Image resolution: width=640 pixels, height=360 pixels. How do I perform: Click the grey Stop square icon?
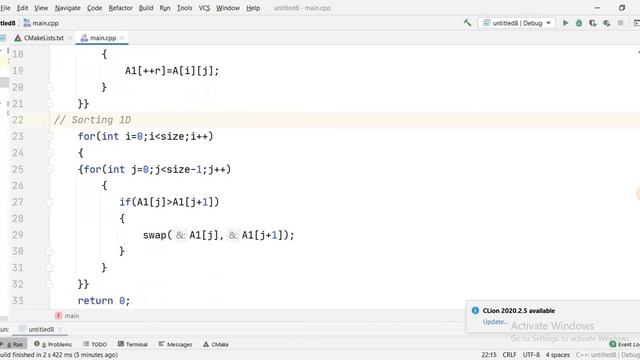pos(620,23)
